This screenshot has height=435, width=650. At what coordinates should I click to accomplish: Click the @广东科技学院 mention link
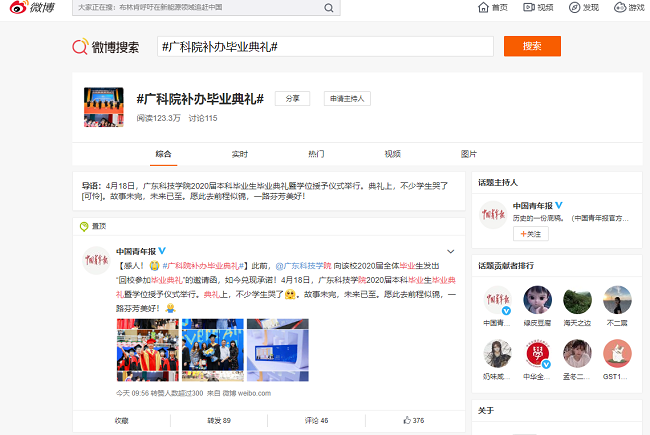(305, 266)
